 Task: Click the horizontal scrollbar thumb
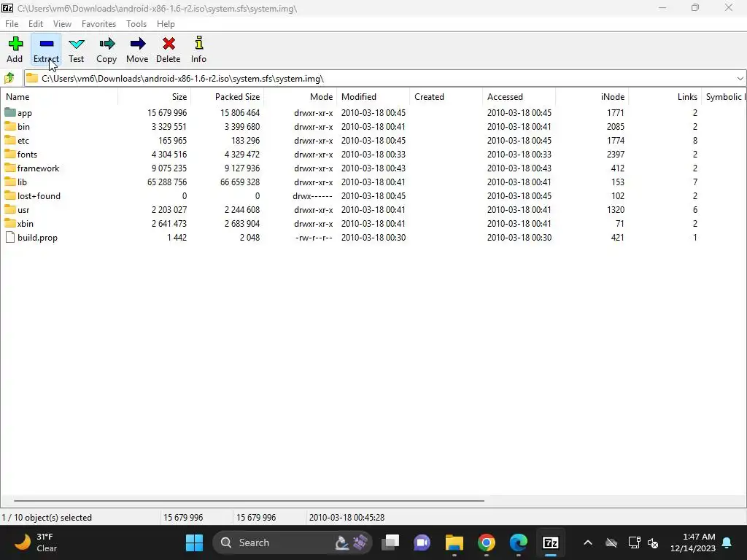[x=249, y=500]
